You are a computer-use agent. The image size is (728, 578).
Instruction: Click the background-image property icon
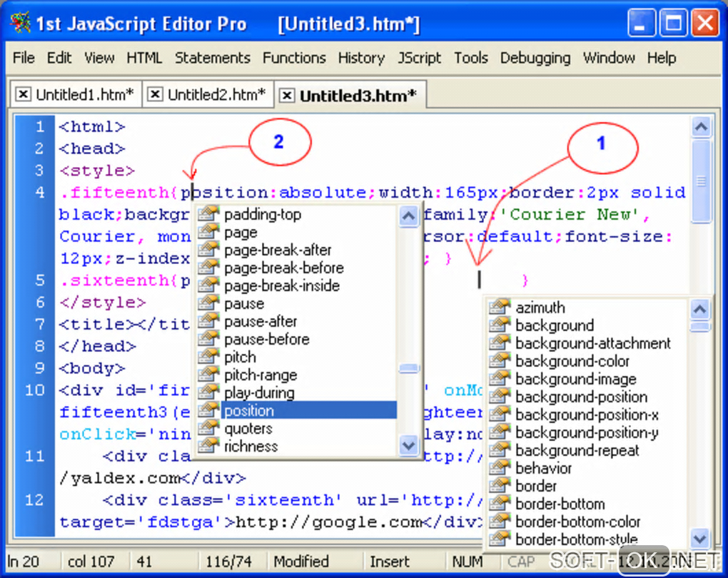click(500, 378)
